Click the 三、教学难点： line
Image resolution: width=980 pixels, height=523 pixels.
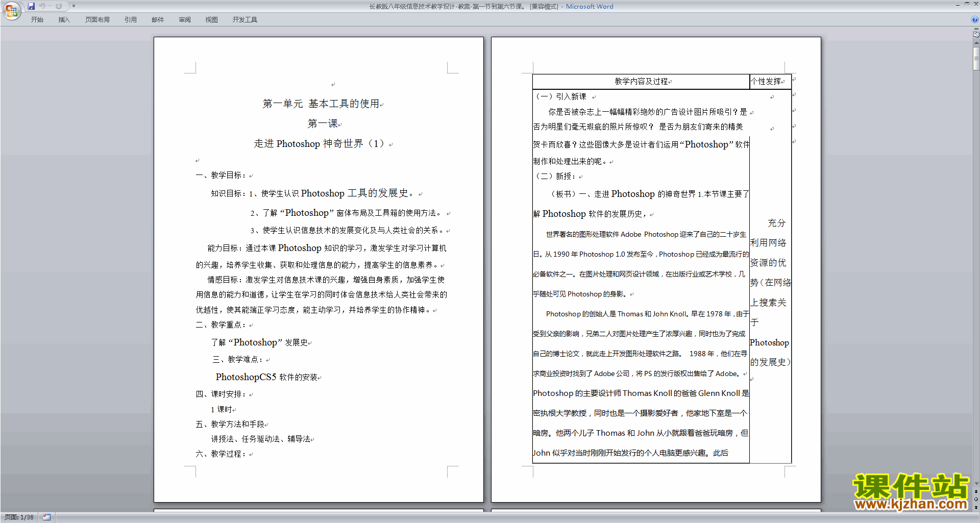click(x=237, y=359)
